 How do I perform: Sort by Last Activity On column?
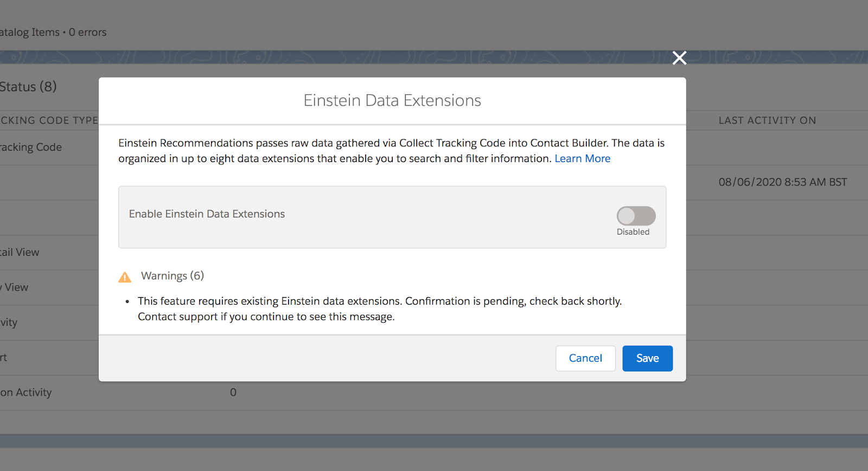[767, 120]
